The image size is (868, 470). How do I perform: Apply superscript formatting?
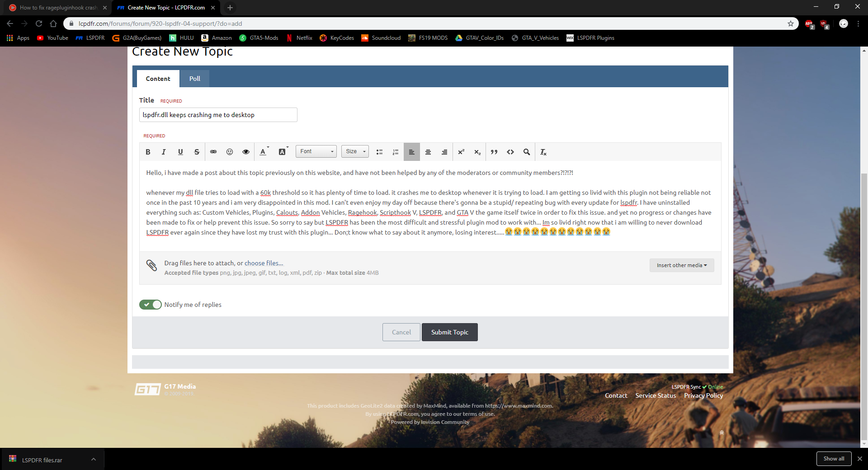coord(461,152)
